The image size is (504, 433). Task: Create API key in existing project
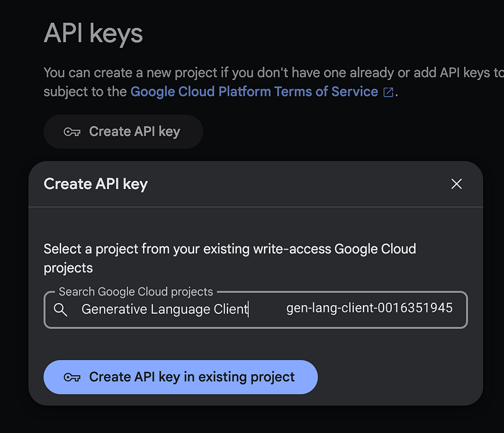coord(181,377)
